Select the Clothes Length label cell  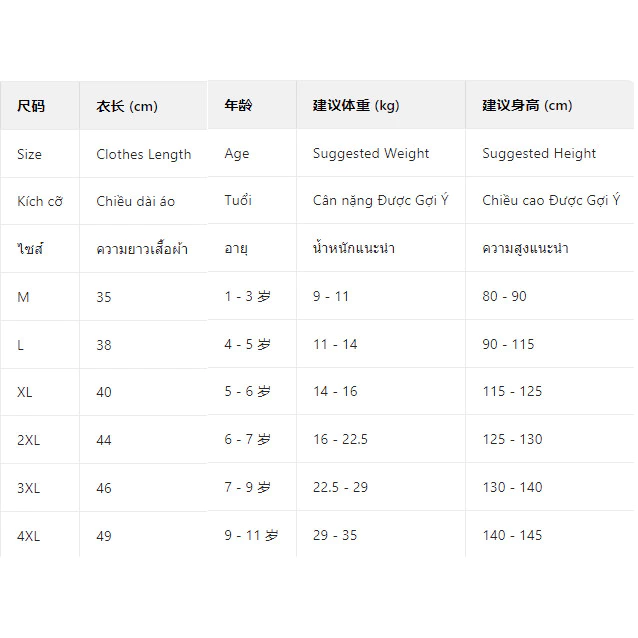144,155
